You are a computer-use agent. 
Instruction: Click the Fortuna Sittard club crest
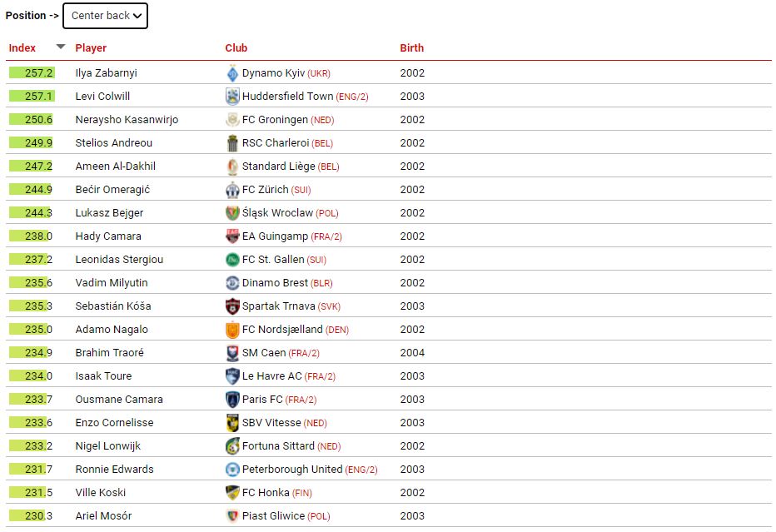click(x=232, y=446)
